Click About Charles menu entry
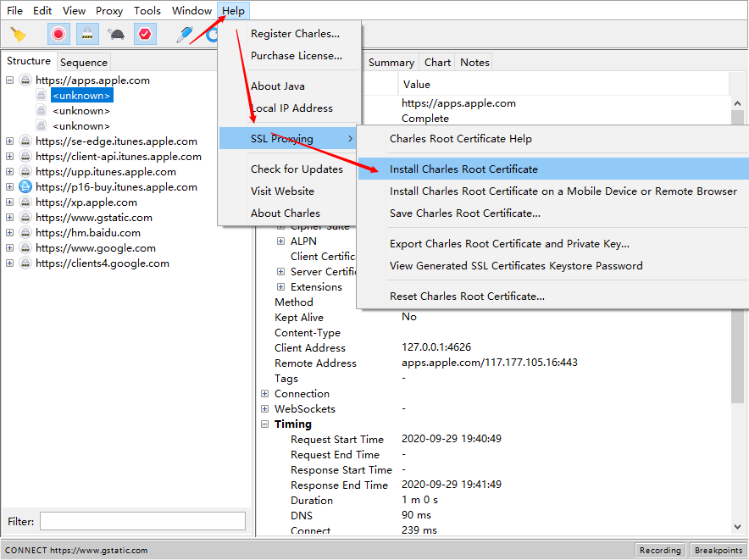 point(287,213)
